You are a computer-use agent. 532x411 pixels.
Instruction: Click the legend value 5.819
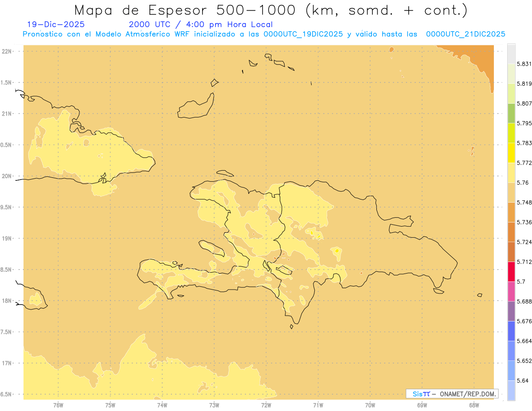click(x=524, y=83)
